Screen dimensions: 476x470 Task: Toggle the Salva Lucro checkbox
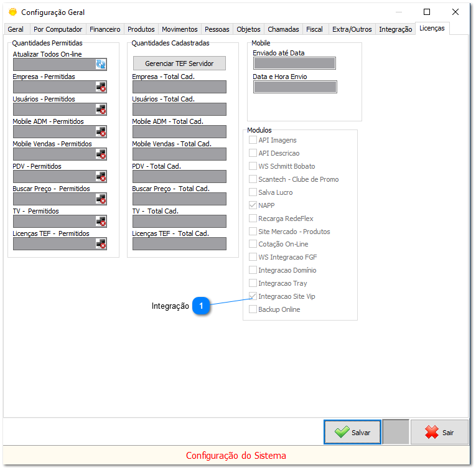(x=253, y=192)
